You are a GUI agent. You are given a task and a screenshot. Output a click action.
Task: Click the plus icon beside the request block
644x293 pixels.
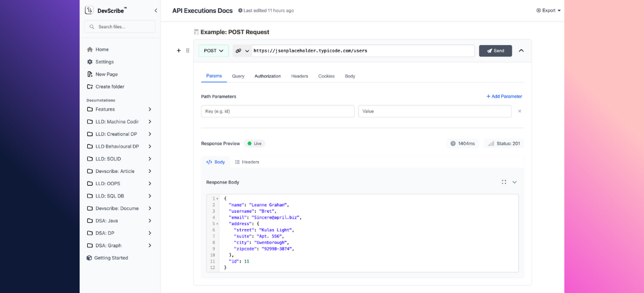pyautogui.click(x=179, y=50)
